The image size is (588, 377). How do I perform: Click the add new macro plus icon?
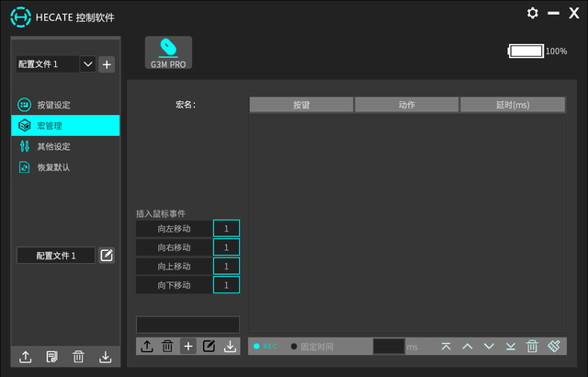pos(187,346)
